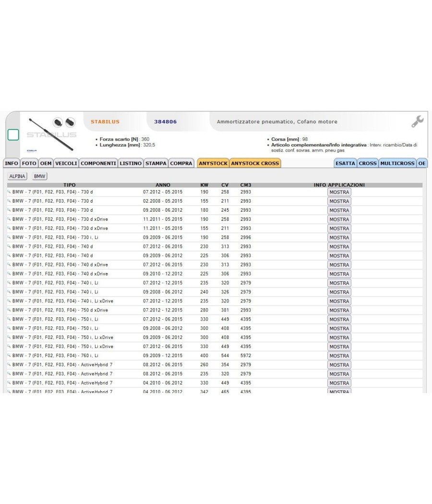Click MOSTRA for ActiveHybrid 7 260 kW
Viewport: 432px width, 504px height.
coord(339,365)
